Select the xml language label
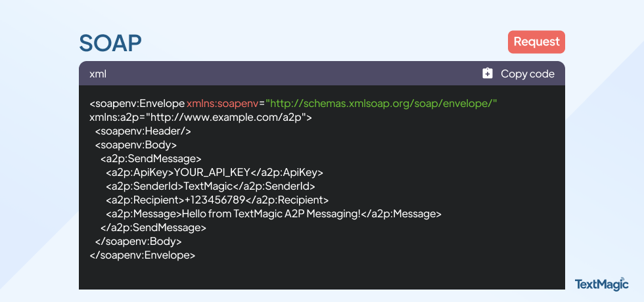Image resolution: width=644 pixels, height=302 pixels. [98, 74]
